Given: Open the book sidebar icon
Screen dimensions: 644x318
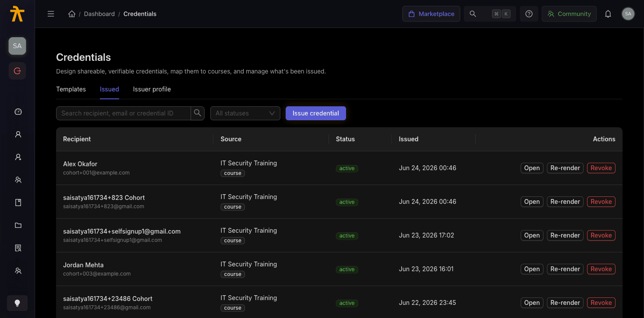Looking at the screenshot, I should [x=18, y=203].
